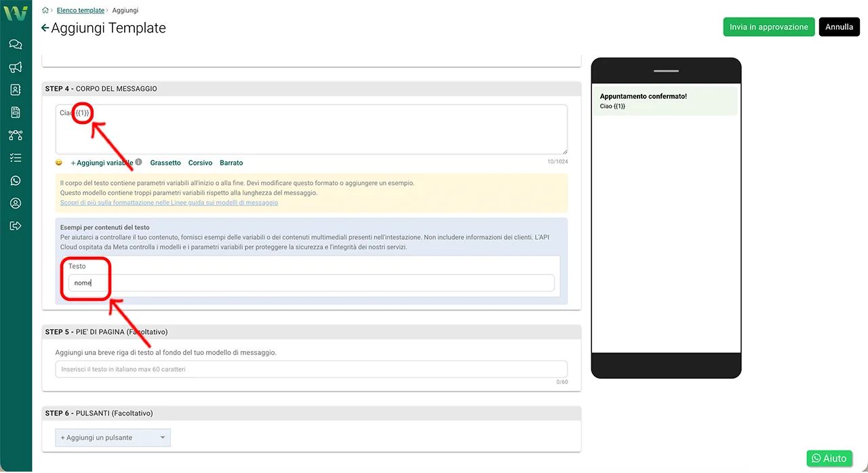Click the logout icon in sidebar
The width and height of the screenshot is (868, 473).
[16, 226]
